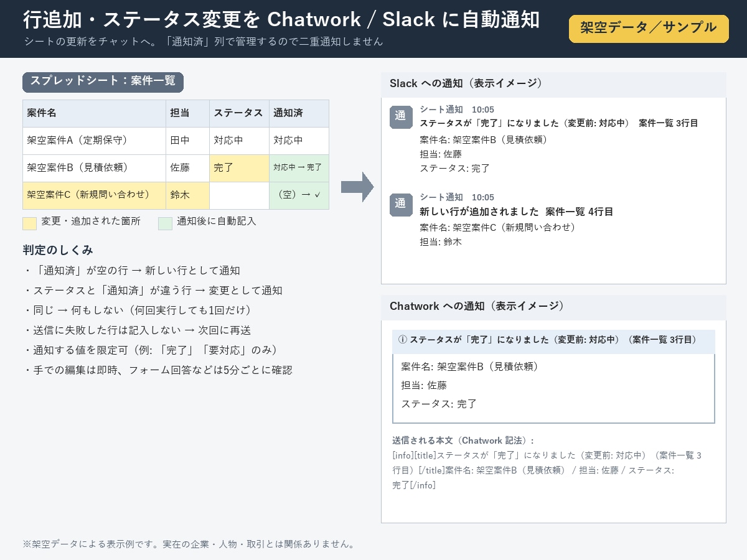Click the (空) → ✓ cell
This screenshot has height=560, width=747.
coord(299,195)
